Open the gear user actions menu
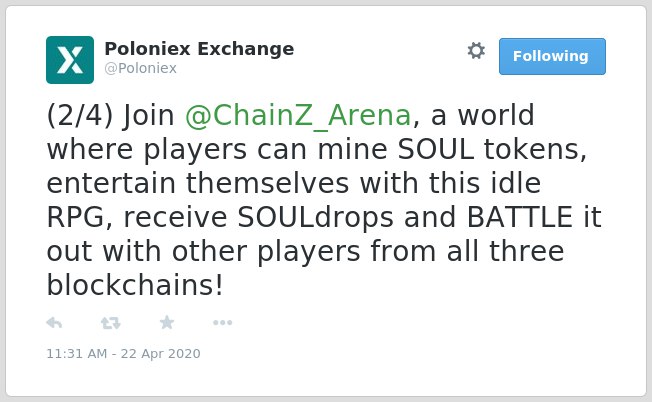652x402 pixels. (x=476, y=51)
